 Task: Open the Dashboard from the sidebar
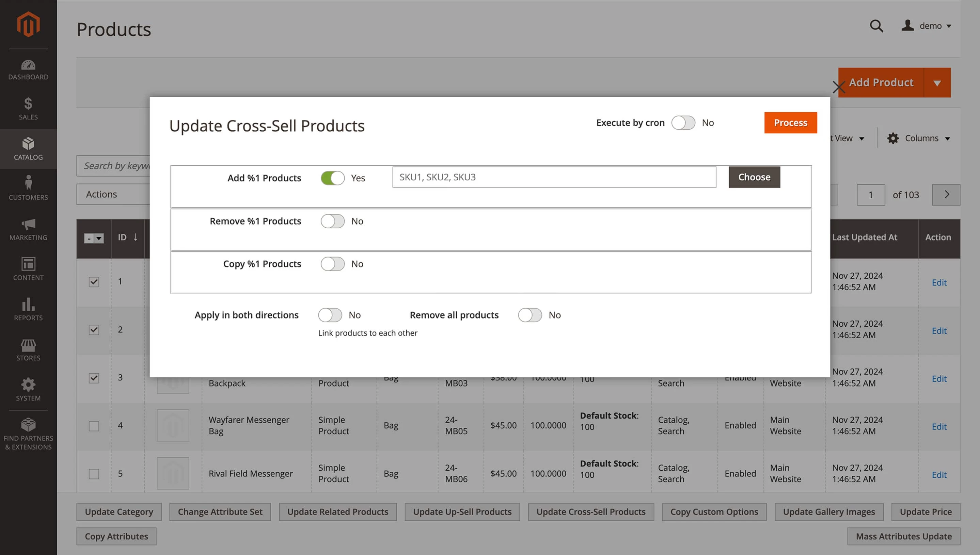click(x=28, y=69)
